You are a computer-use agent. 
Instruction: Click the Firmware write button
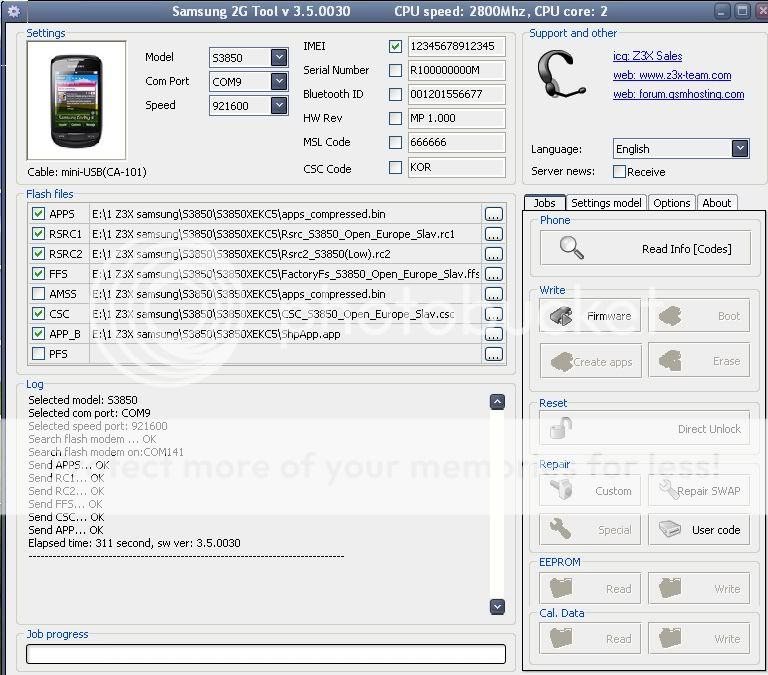(590, 316)
